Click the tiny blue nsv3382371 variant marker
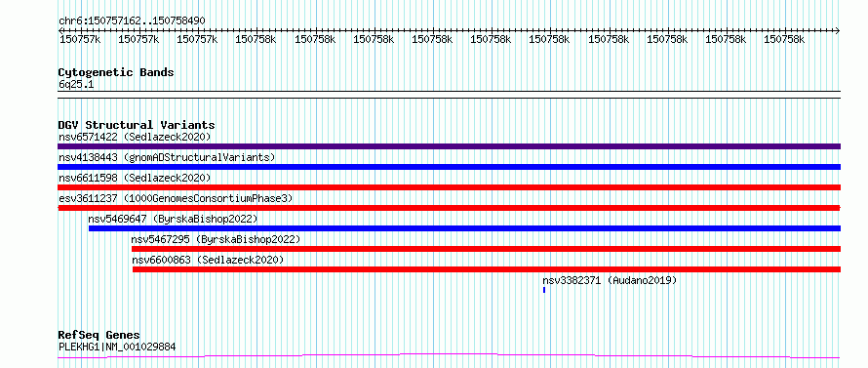This screenshot has height=368, width=868. click(544, 290)
